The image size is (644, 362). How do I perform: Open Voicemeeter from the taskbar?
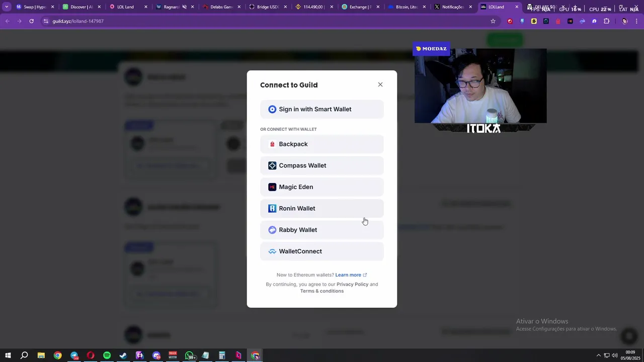click(173, 355)
